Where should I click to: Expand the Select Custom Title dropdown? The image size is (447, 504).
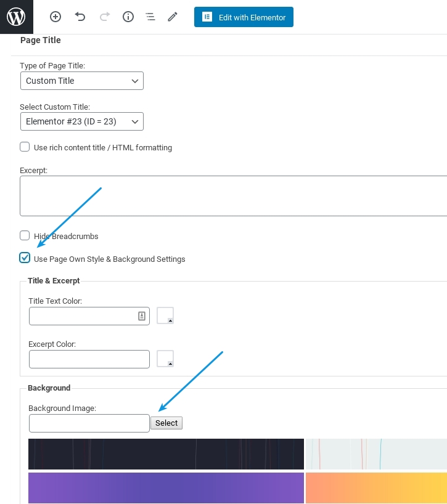pyautogui.click(x=81, y=121)
